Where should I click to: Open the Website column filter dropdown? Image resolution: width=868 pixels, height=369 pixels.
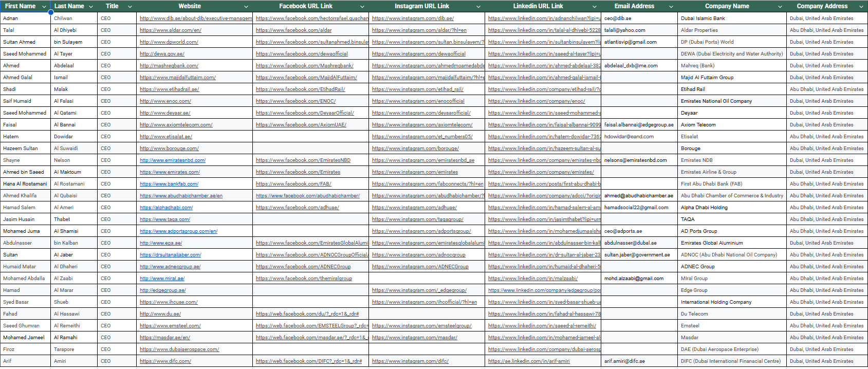[x=246, y=7]
